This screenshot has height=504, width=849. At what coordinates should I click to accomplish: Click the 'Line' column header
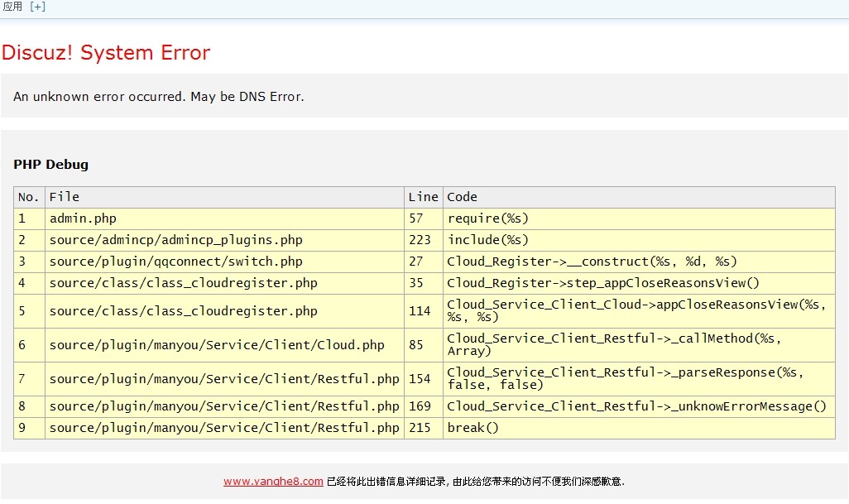[x=424, y=197]
